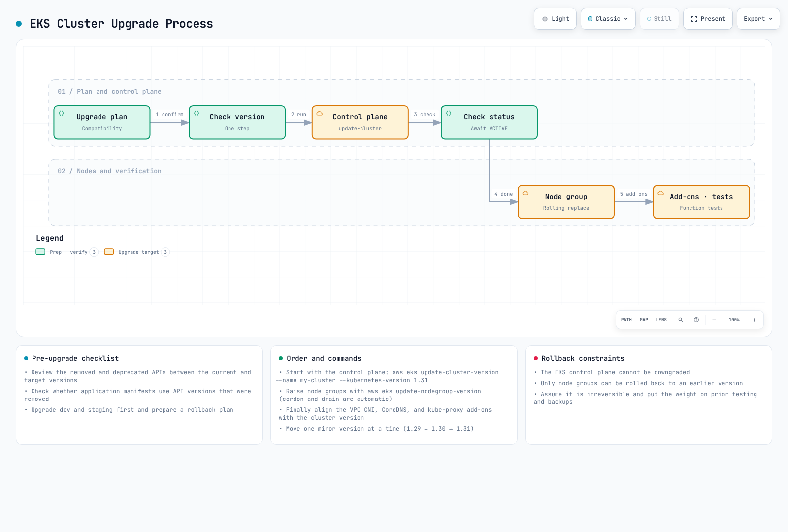Select the PATH view mode
788x532 pixels.
click(626, 320)
